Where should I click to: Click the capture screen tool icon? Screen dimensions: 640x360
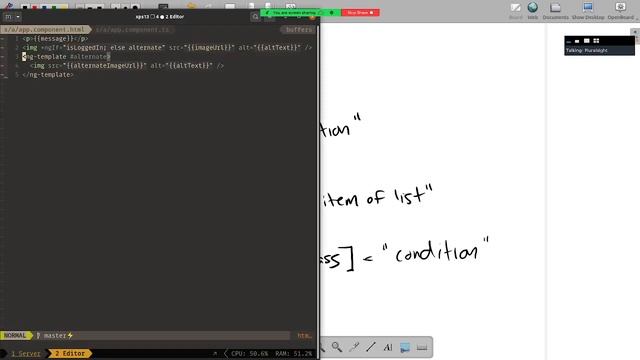pos(405,347)
